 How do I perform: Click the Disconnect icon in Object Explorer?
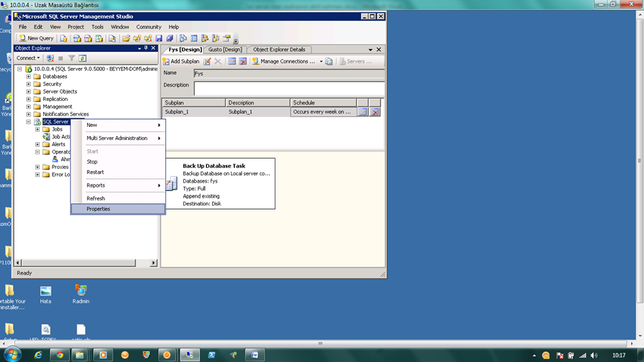[50, 58]
